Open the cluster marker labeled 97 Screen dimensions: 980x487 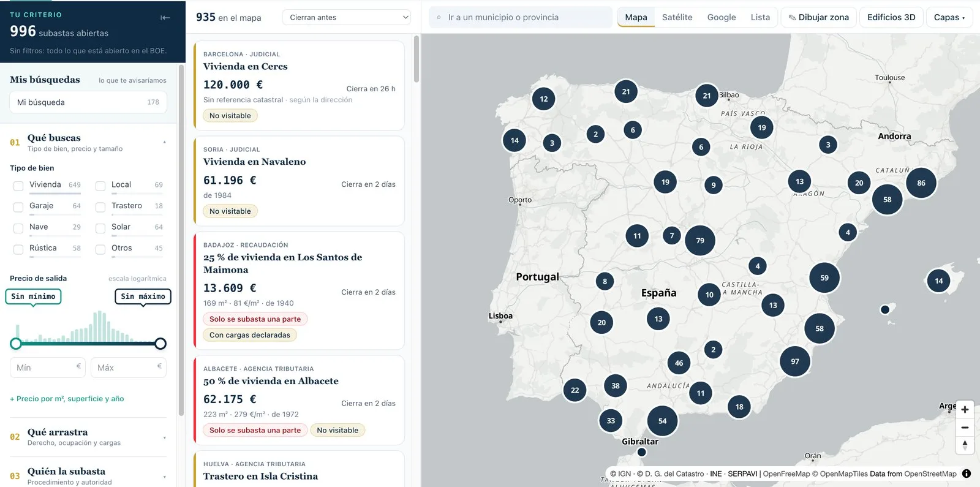(795, 361)
